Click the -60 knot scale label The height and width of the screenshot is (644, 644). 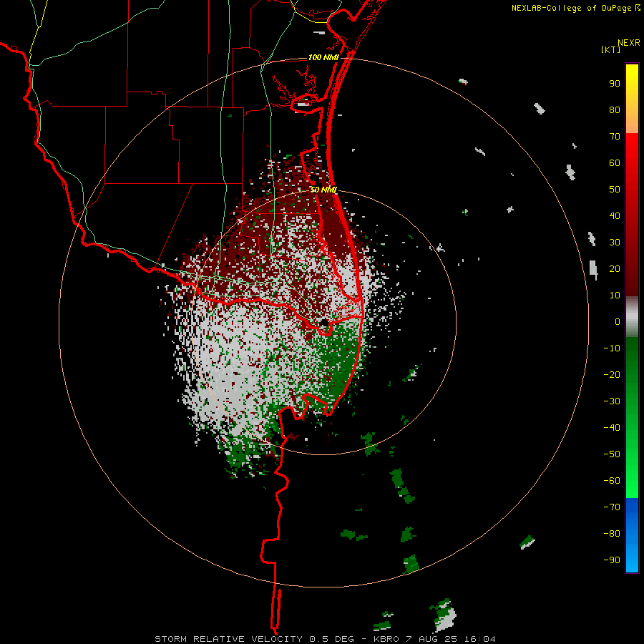[612, 481]
